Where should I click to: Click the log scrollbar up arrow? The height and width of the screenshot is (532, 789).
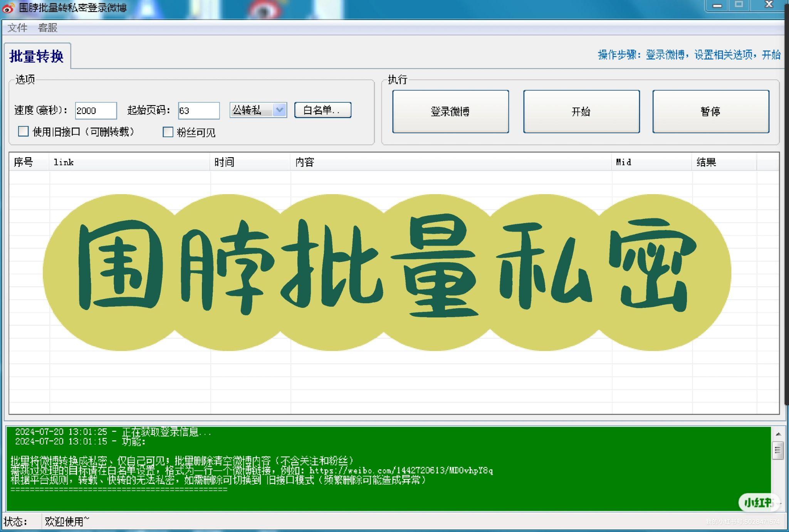tap(778, 434)
